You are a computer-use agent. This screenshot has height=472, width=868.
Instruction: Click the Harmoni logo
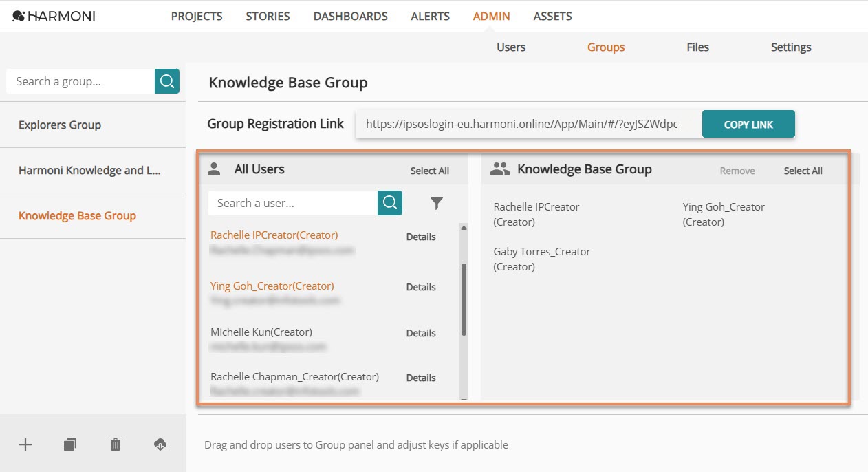[x=54, y=16]
